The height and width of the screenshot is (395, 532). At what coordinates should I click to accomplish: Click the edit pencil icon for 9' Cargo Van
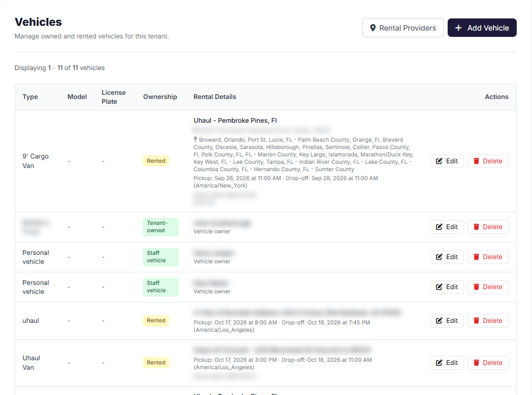click(x=439, y=161)
